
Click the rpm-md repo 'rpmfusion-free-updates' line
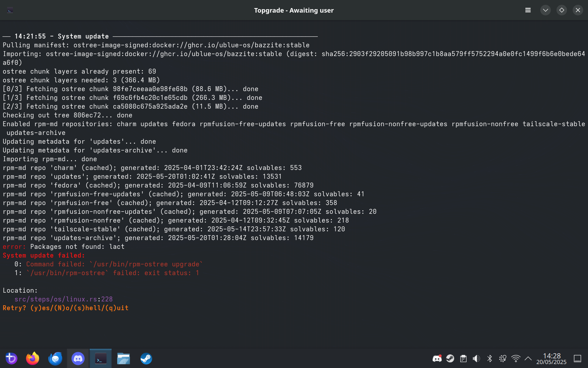pos(184,194)
